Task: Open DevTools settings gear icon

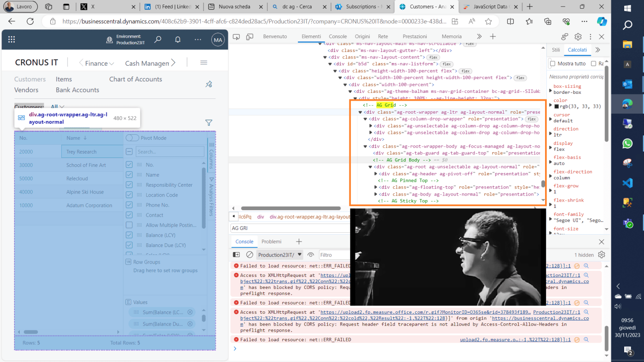Action: [x=578, y=37]
